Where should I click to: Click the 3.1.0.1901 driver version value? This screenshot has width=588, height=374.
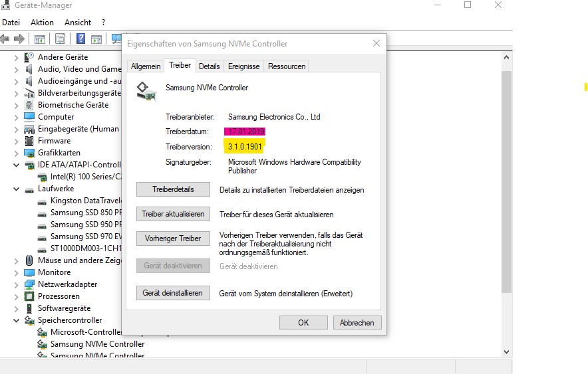(x=245, y=147)
